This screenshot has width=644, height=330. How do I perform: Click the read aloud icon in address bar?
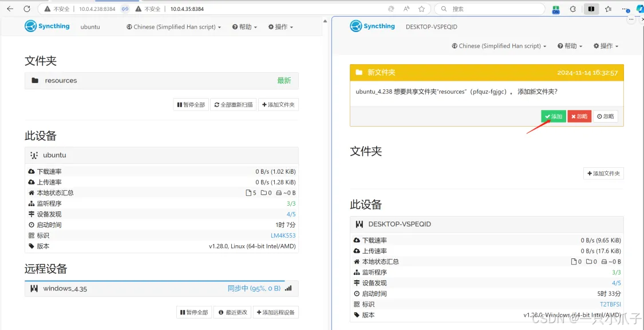coord(406,9)
